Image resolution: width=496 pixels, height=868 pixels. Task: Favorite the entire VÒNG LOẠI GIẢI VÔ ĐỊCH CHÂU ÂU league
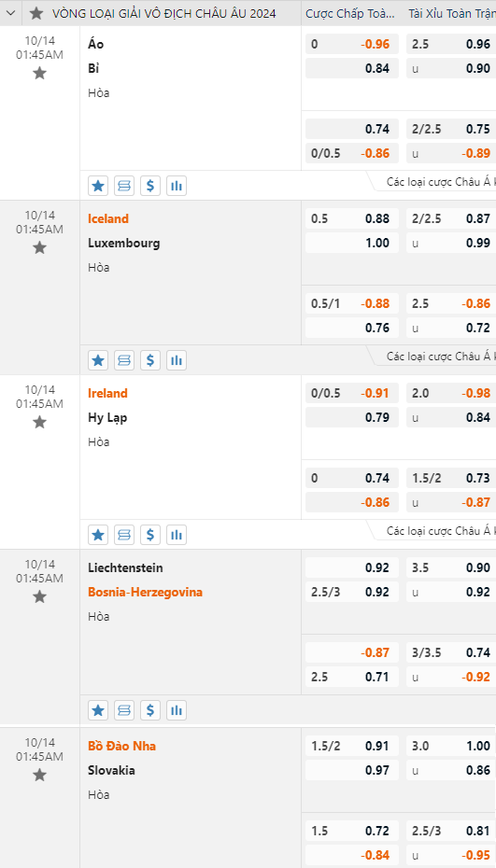36,13
